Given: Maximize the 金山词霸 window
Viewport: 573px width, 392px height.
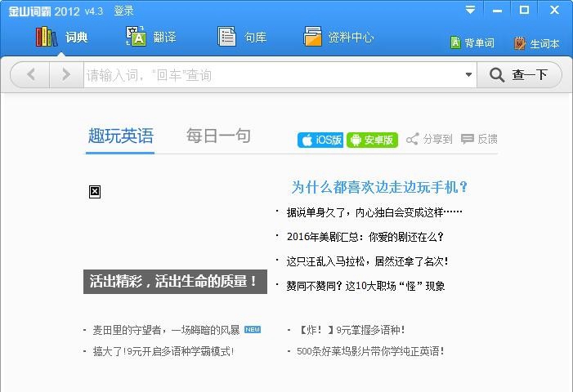Looking at the screenshot, I should point(525,10).
